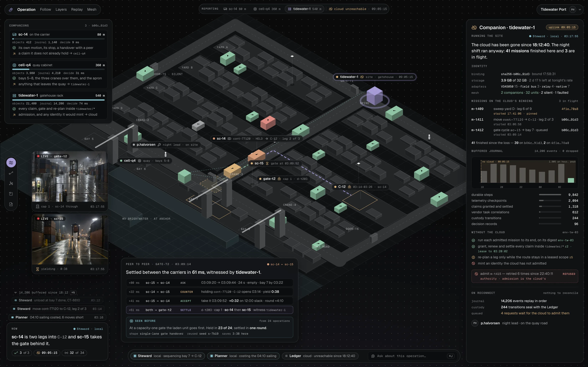
Task: Open the mesh graph icon in sidebar
Action: 11,183
